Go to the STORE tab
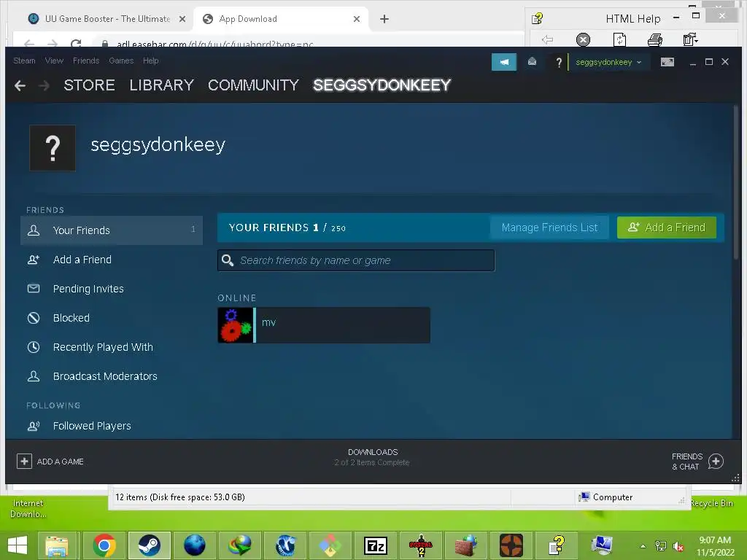747x560 pixels. 89,85
